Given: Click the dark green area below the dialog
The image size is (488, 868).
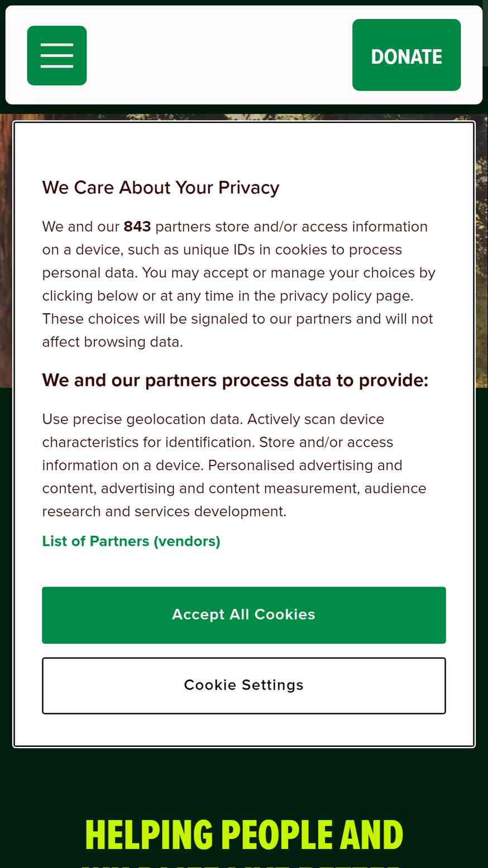Looking at the screenshot, I should (244, 776).
